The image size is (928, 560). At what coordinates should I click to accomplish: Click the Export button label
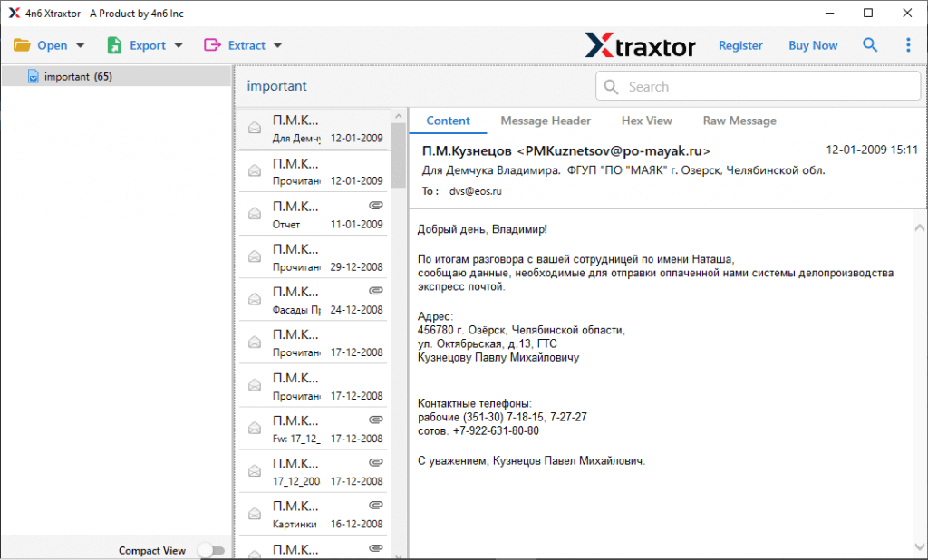(148, 45)
